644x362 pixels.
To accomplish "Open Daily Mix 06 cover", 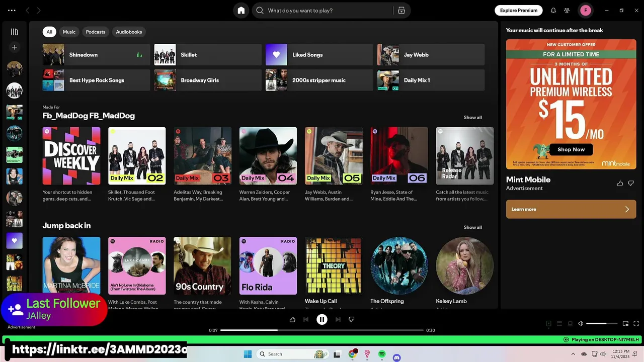I will pyautogui.click(x=399, y=156).
